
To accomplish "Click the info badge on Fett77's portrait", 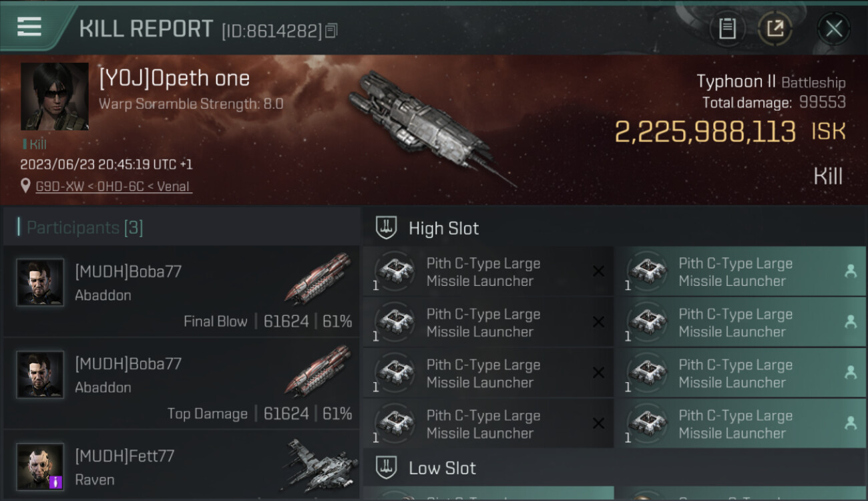I will click(56, 482).
